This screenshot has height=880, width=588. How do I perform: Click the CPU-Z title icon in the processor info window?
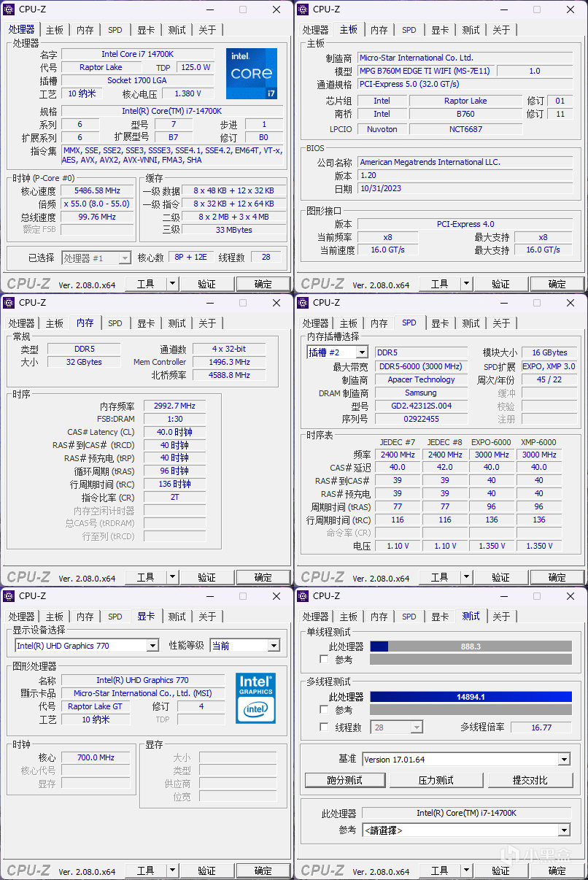coord(9,9)
